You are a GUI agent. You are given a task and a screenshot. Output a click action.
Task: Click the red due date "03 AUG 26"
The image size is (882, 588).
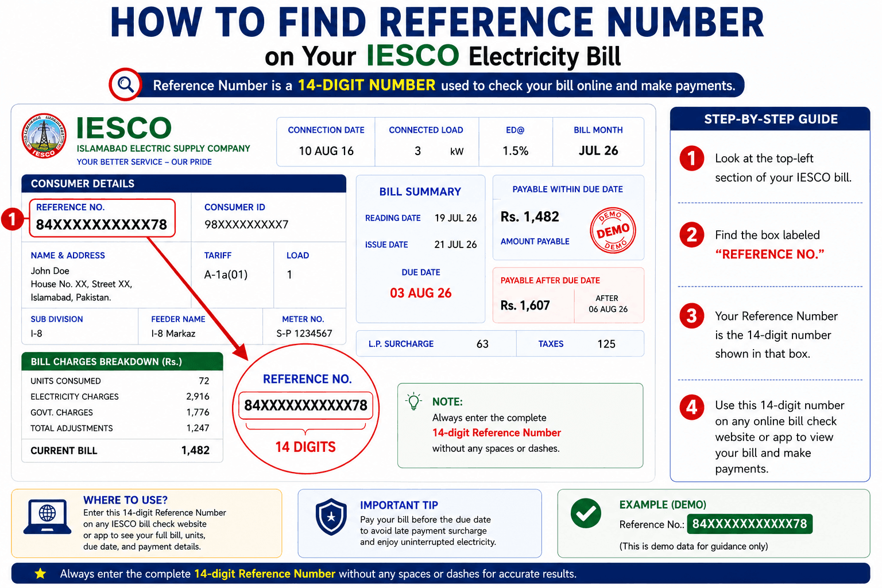[421, 293]
